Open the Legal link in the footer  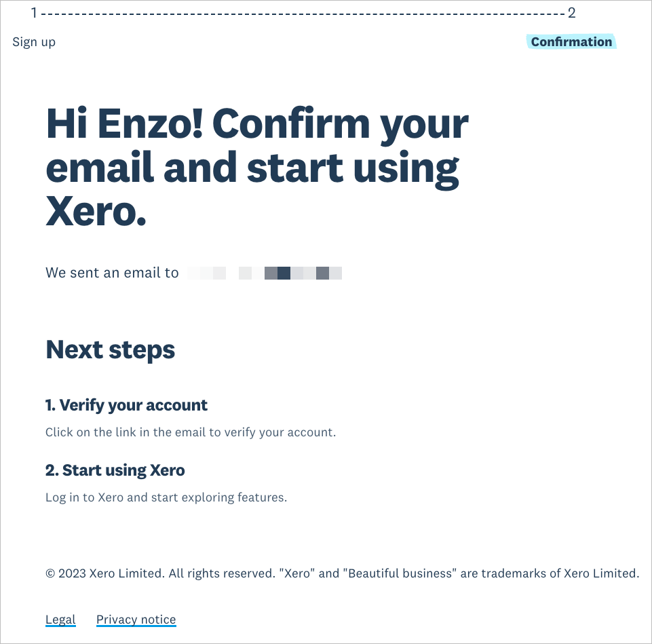click(60, 619)
